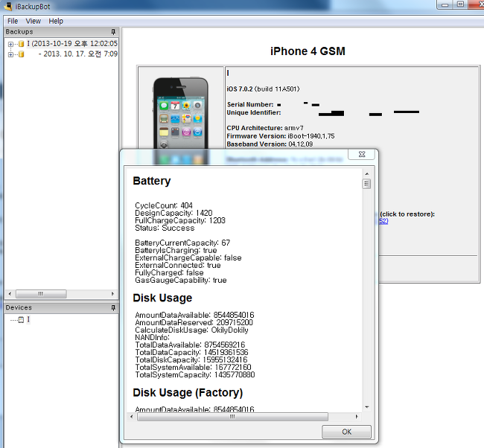
Task: Click the dialog's vertical scrollbar thumb
Action: (x=366, y=184)
